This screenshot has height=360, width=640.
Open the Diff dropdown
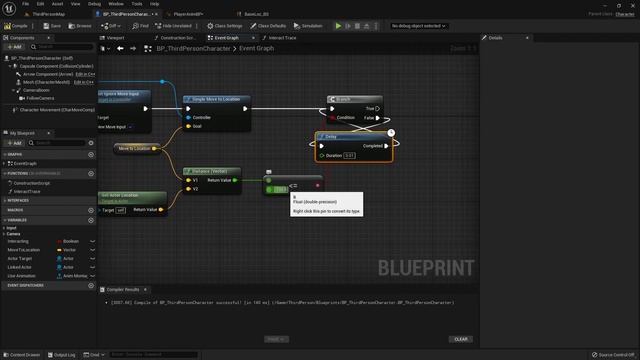coord(111,26)
